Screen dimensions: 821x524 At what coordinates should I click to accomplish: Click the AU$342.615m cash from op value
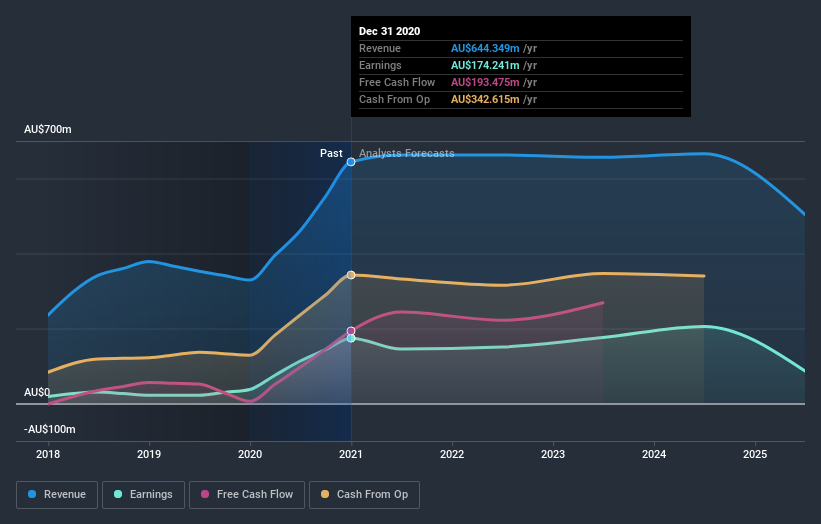485,99
